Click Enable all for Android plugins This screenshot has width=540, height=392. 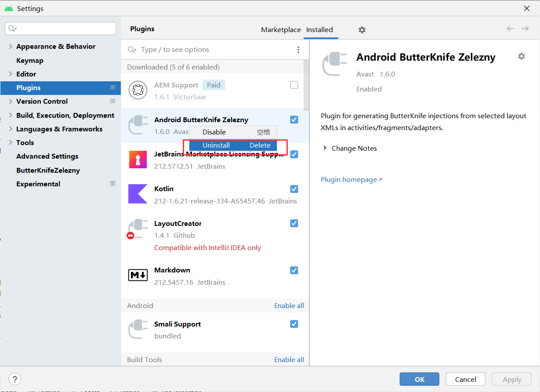click(x=289, y=305)
